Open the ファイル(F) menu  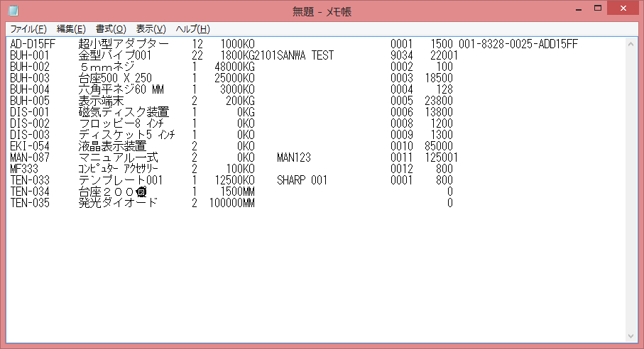(x=28, y=29)
